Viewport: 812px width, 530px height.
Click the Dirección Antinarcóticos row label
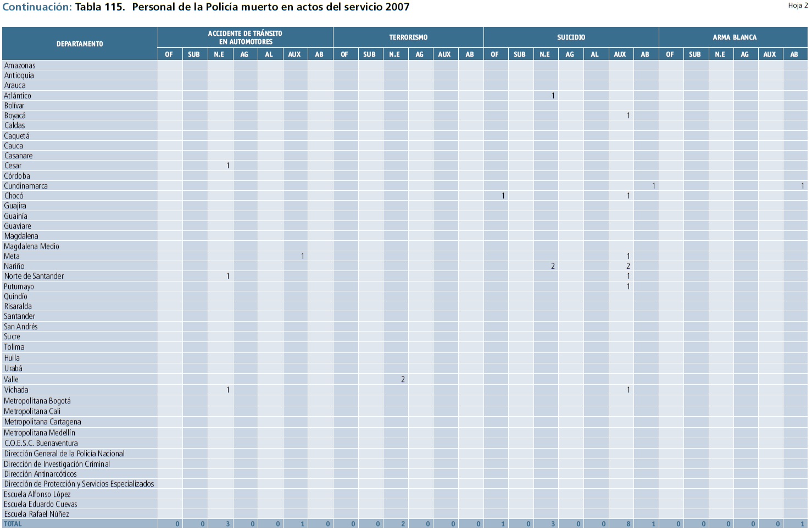click(40, 474)
